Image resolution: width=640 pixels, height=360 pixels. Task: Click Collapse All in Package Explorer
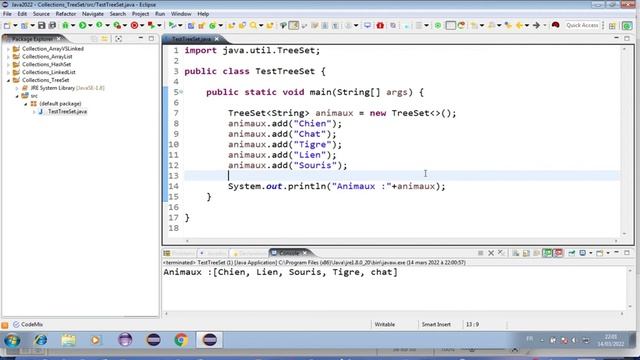coord(94,39)
